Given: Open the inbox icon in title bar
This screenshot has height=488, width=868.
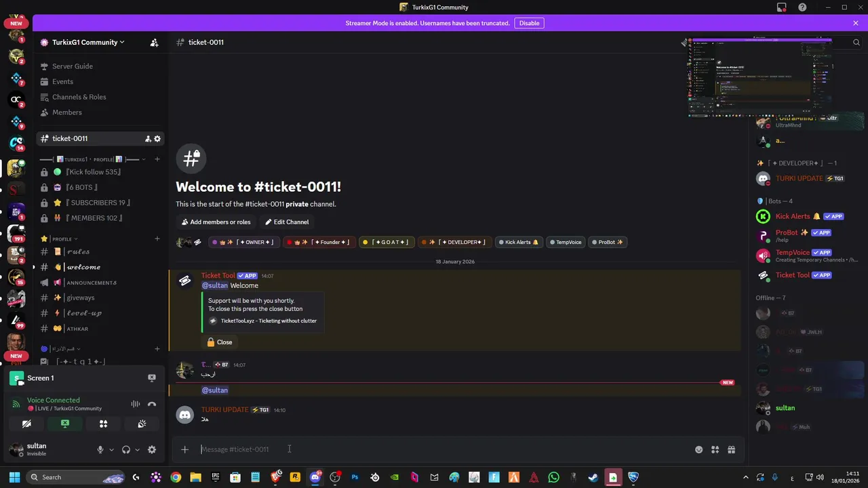Looking at the screenshot, I should 782,7.
